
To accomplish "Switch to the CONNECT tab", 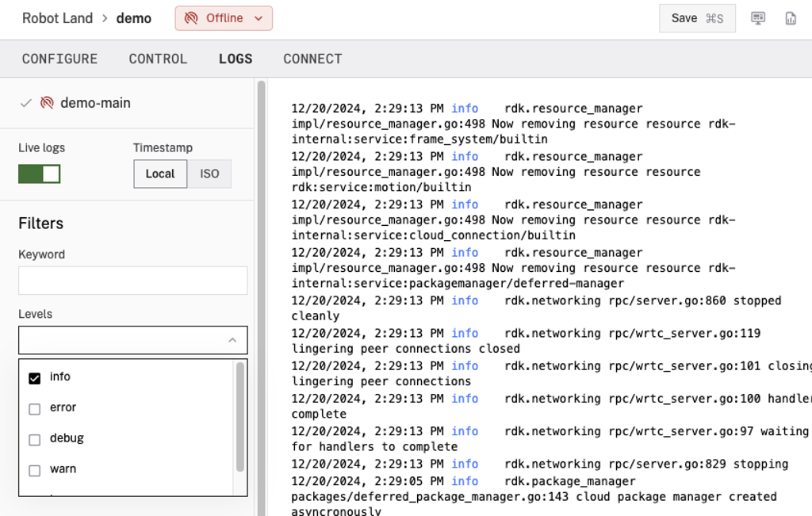I will coord(312,58).
